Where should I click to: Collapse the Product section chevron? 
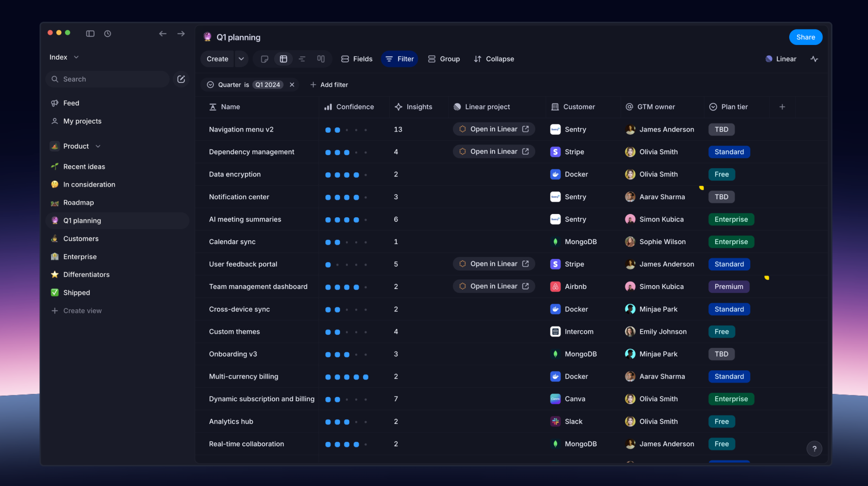pos(98,146)
